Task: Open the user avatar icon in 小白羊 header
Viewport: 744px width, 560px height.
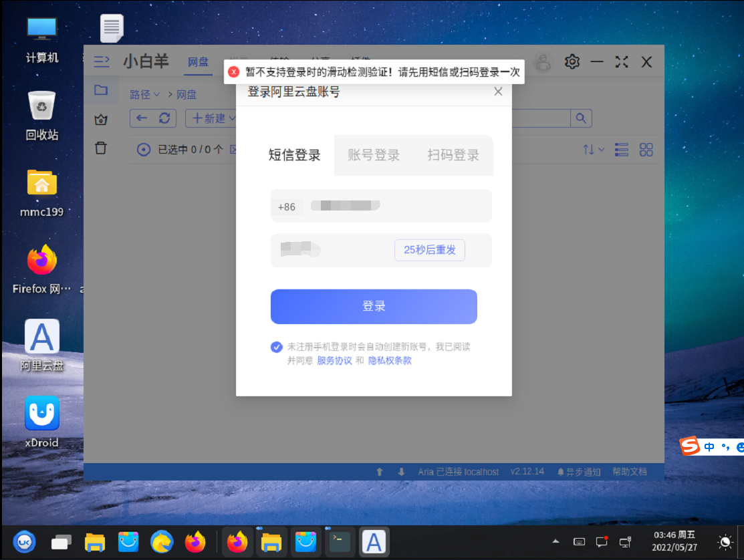Action: click(543, 61)
